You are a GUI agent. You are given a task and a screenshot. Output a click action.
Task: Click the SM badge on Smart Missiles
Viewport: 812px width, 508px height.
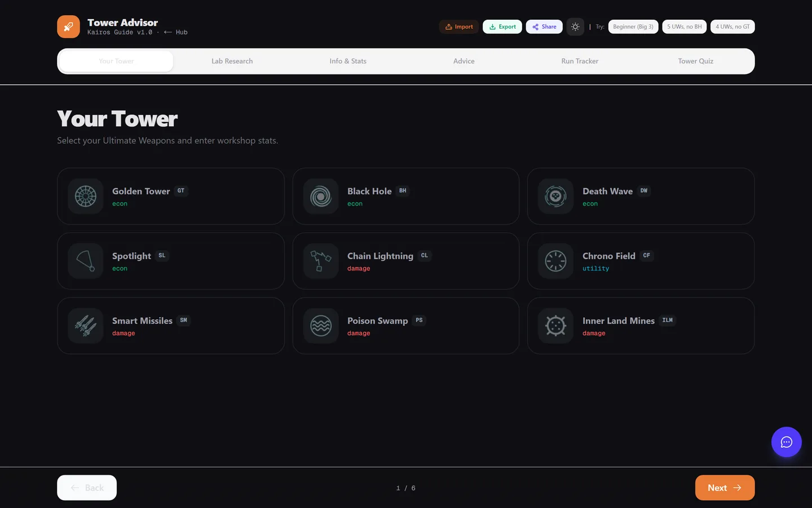(x=184, y=320)
